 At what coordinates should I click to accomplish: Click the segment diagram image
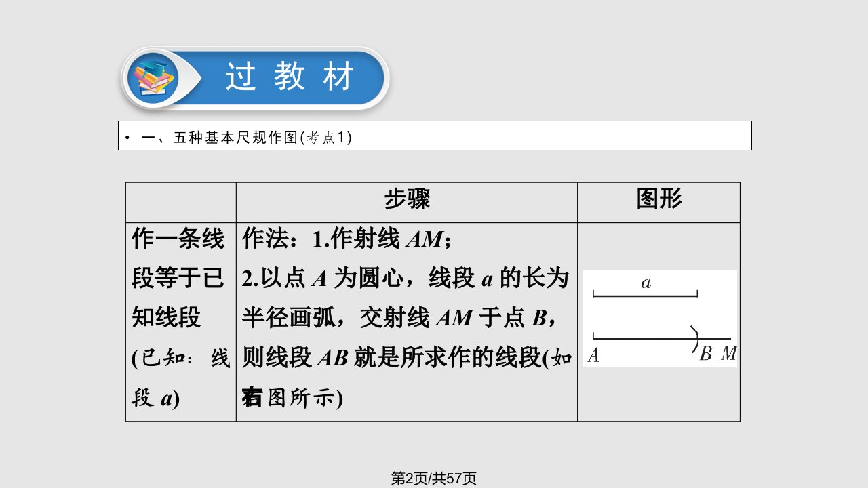coord(660,319)
